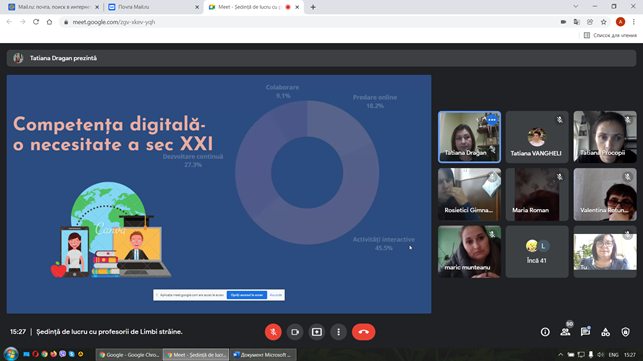Close the Почта Mail.ru tab
The height and width of the screenshot is (361, 643).
(x=197, y=7)
